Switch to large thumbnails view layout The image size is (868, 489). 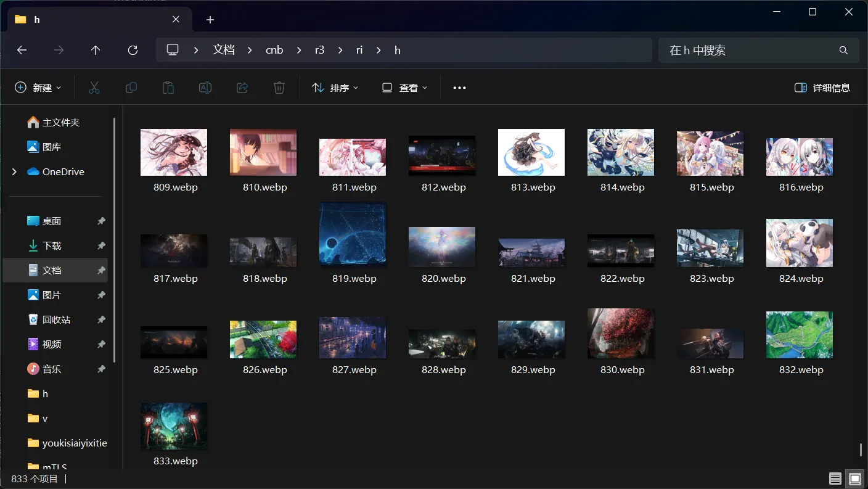[854, 479]
